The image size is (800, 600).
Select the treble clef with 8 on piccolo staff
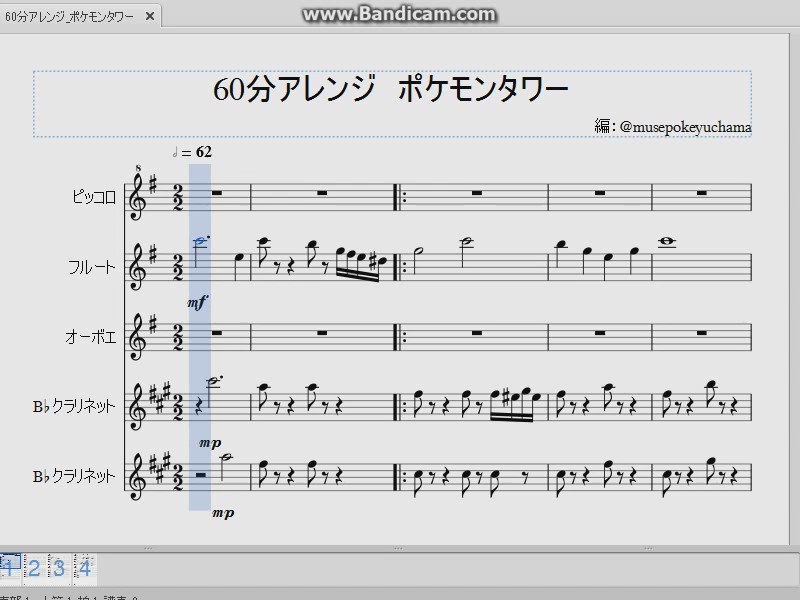[x=138, y=194]
